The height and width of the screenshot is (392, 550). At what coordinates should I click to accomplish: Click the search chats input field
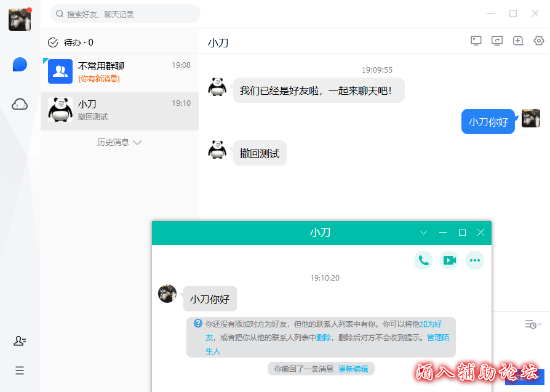point(126,14)
